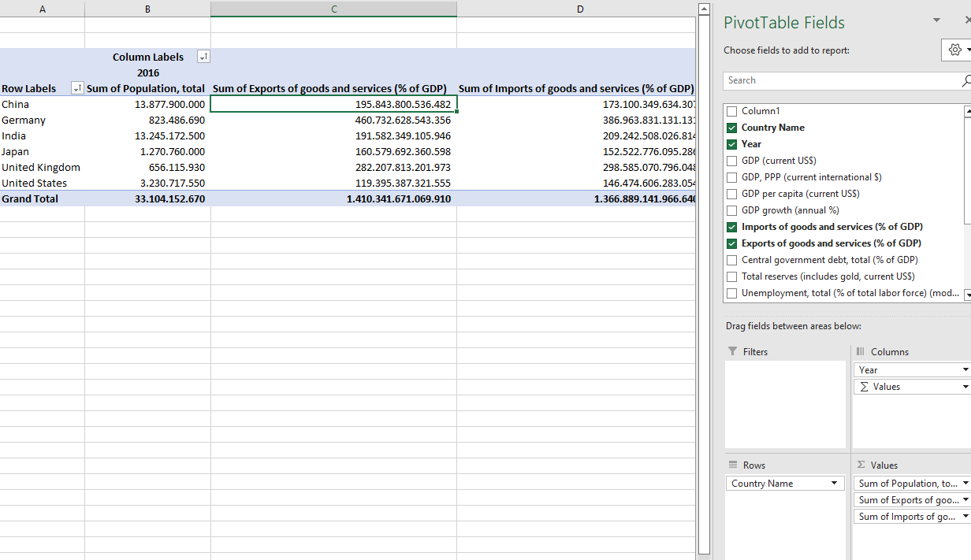Enable the GDP growth (annual %) checkbox
Viewport: 971px width, 560px height.
coord(731,210)
